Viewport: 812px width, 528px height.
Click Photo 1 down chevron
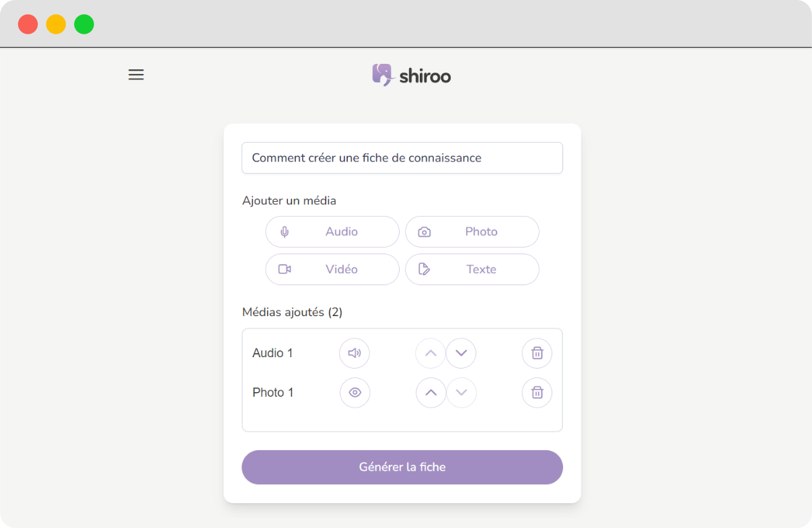tap(462, 393)
